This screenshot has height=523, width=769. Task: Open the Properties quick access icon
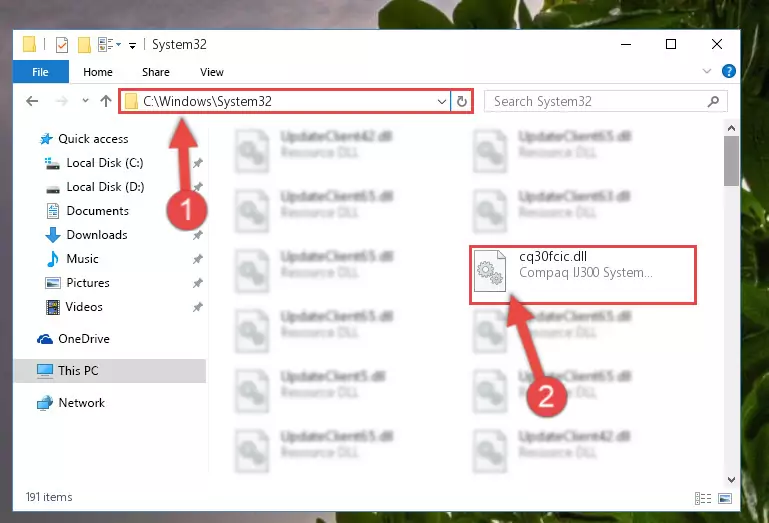62,45
